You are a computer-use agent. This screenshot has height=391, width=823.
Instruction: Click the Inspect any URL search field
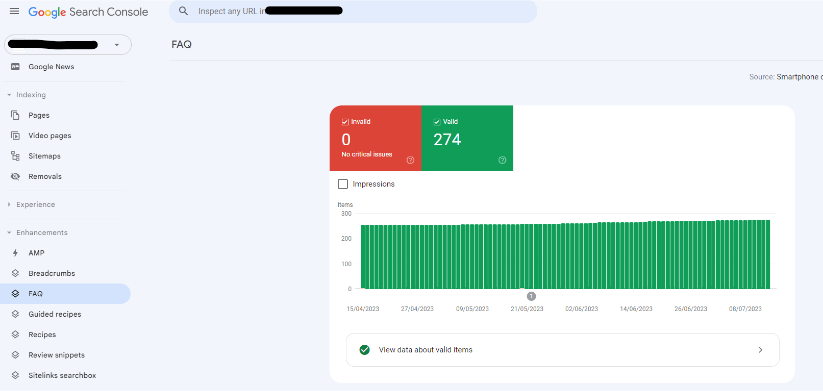pyautogui.click(x=353, y=11)
